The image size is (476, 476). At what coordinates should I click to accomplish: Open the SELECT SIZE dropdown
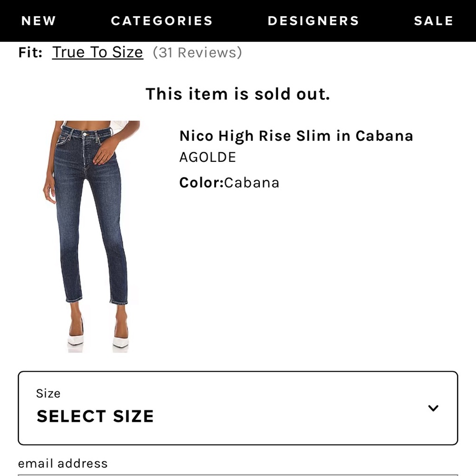pyautogui.click(x=95, y=416)
